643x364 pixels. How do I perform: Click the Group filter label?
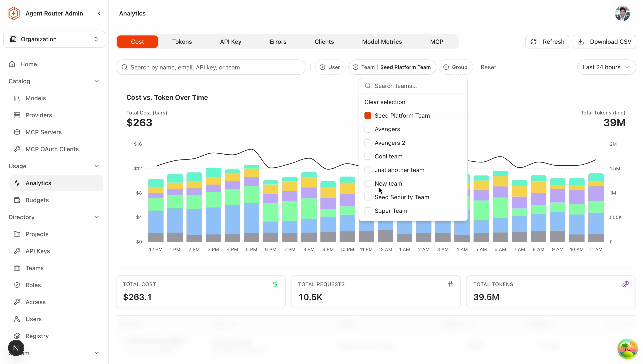pyautogui.click(x=459, y=67)
